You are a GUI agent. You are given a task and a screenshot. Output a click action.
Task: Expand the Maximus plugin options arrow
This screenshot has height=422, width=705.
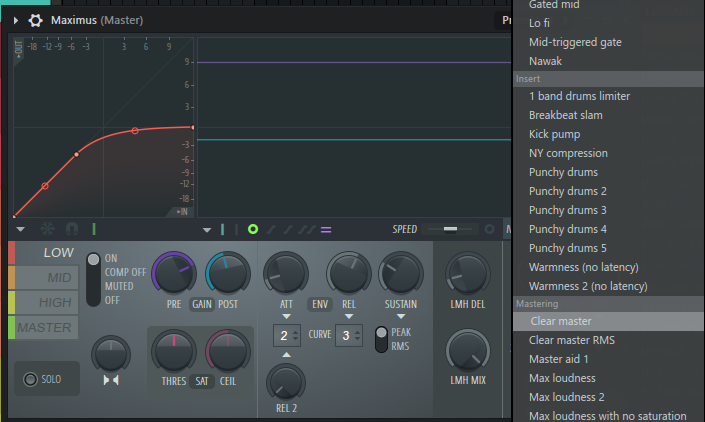(16, 20)
